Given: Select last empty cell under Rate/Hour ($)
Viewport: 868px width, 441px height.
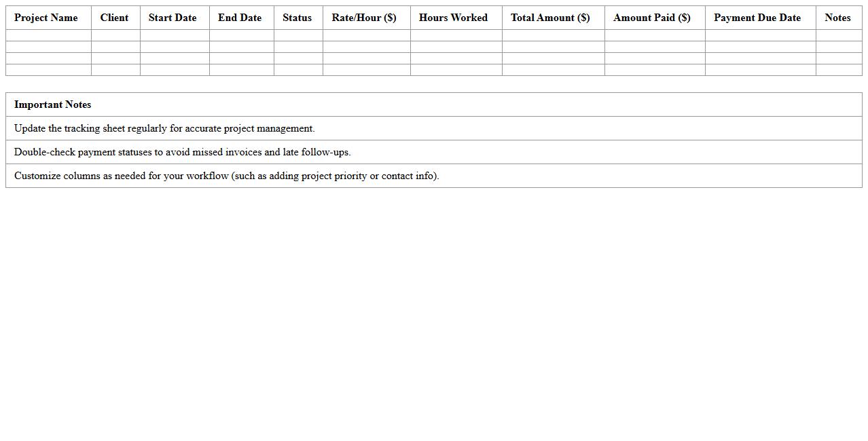Looking at the screenshot, I should tap(366, 70).
